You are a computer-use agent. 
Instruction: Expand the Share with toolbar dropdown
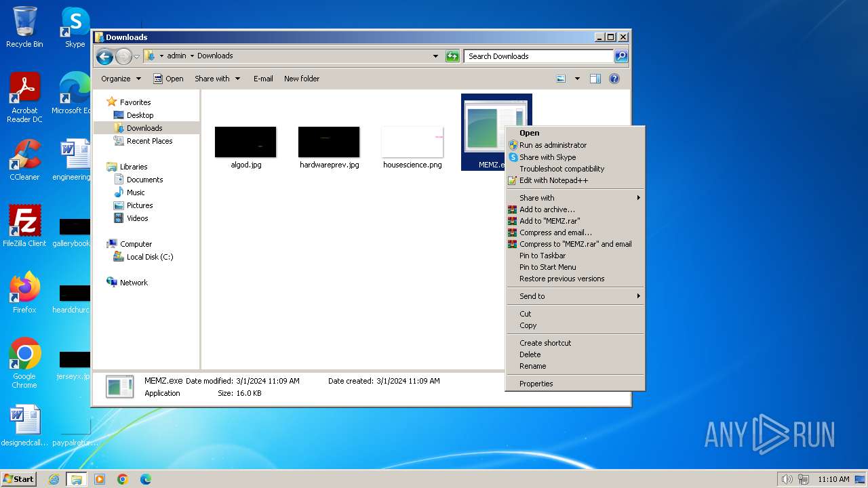coord(217,79)
